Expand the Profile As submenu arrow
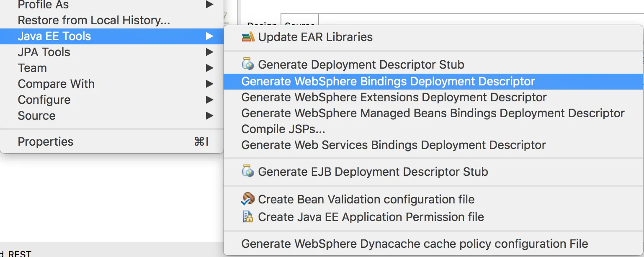The image size is (644, 257). [210, 5]
